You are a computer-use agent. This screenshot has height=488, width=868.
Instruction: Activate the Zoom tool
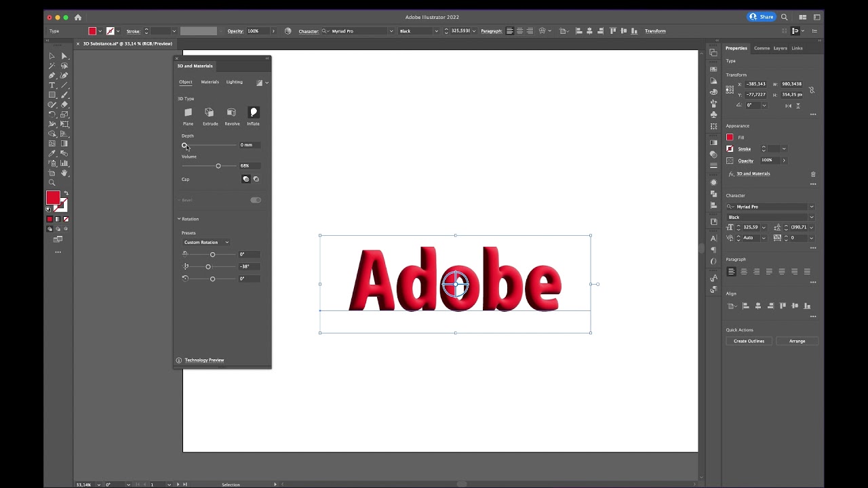52,182
